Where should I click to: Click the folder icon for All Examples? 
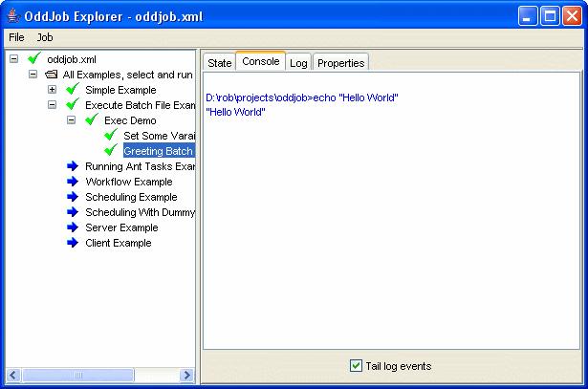52,75
